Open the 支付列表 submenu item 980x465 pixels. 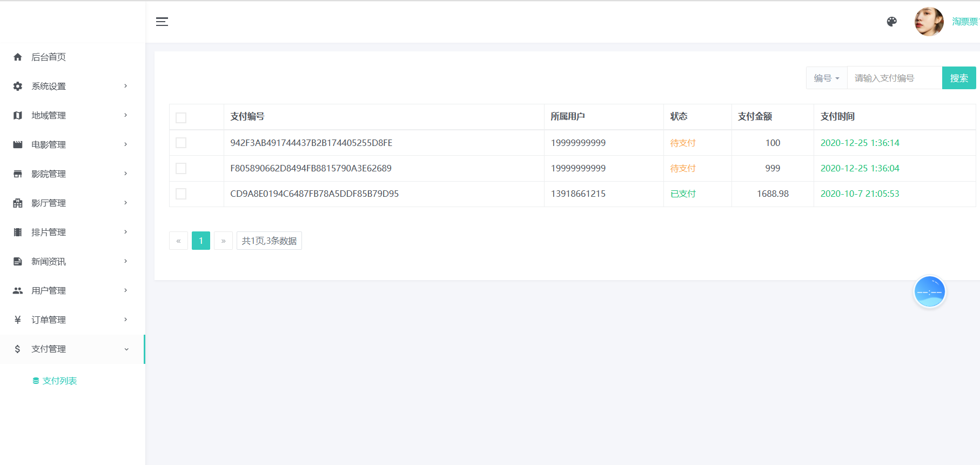(59, 381)
